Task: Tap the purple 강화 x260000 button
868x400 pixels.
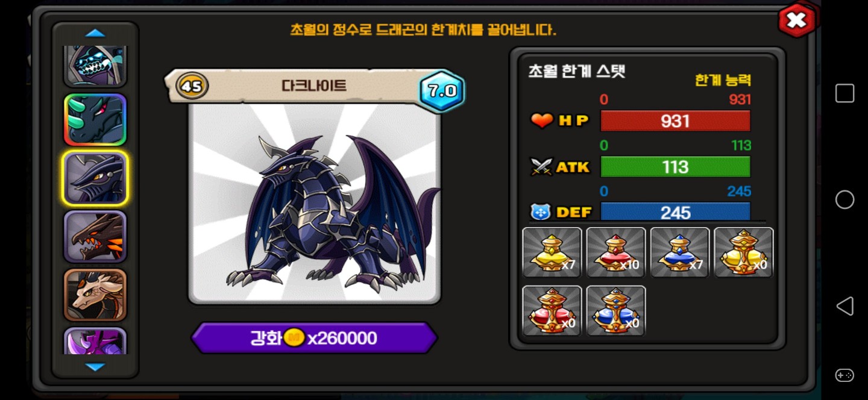Action: [314, 338]
